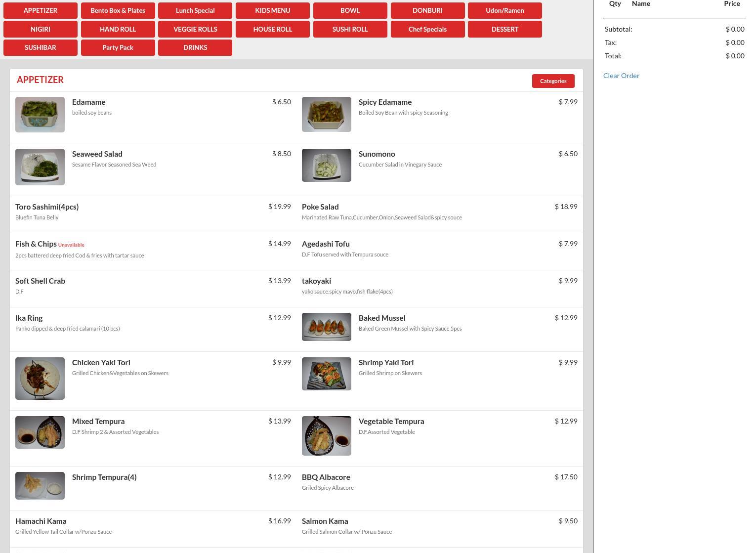This screenshot has width=756, height=553.
Task: Choose the Hamachi Kama item
Action: click(x=41, y=521)
